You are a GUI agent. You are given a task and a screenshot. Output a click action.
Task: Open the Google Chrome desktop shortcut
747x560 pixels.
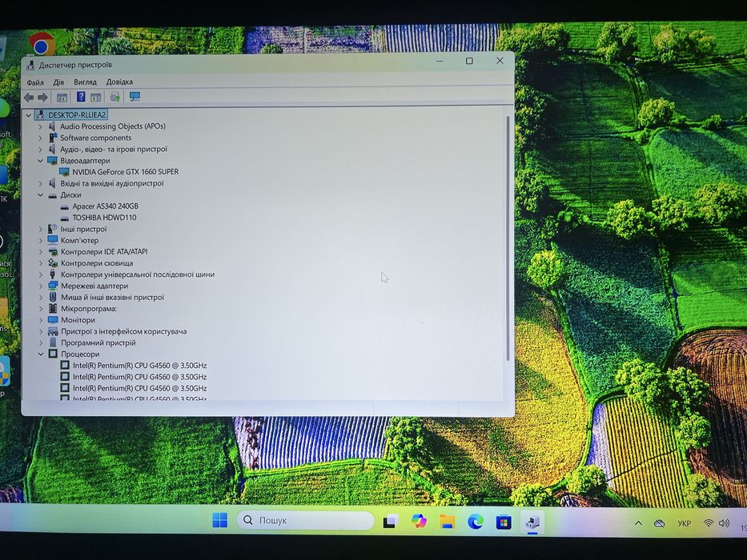click(x=42, y=44)
